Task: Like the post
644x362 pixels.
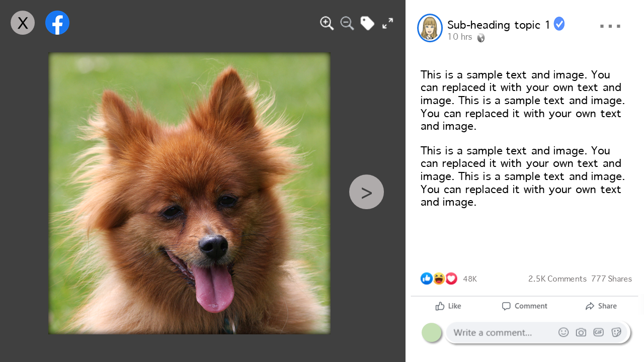Action: [x=448, y=306]
